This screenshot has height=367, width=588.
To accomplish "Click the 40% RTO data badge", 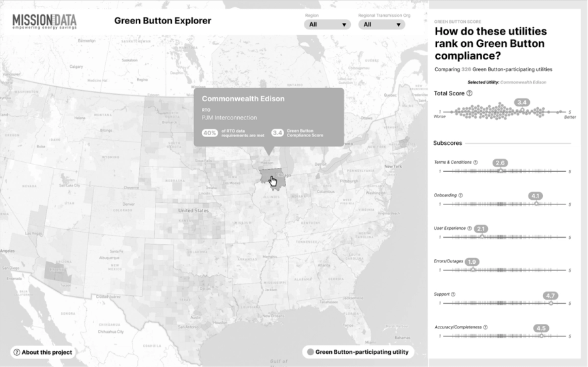I will click(x=210, y=133).
